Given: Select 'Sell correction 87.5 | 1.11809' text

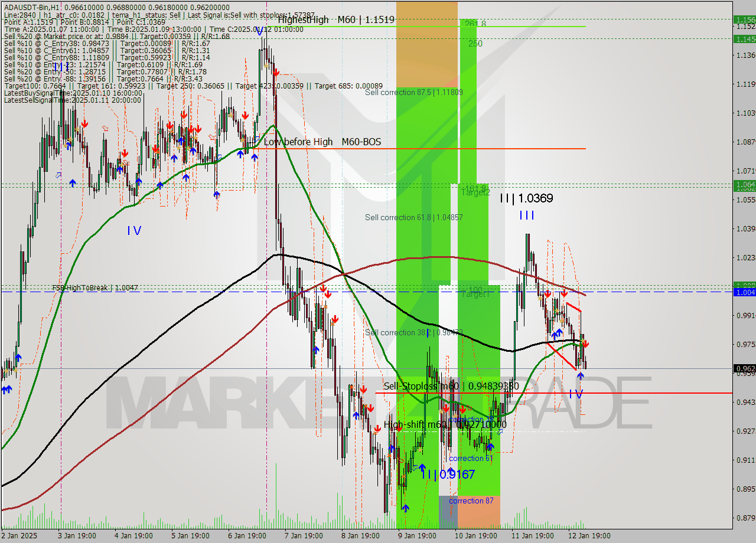Looking at the screenshot, I should point(413,93).
